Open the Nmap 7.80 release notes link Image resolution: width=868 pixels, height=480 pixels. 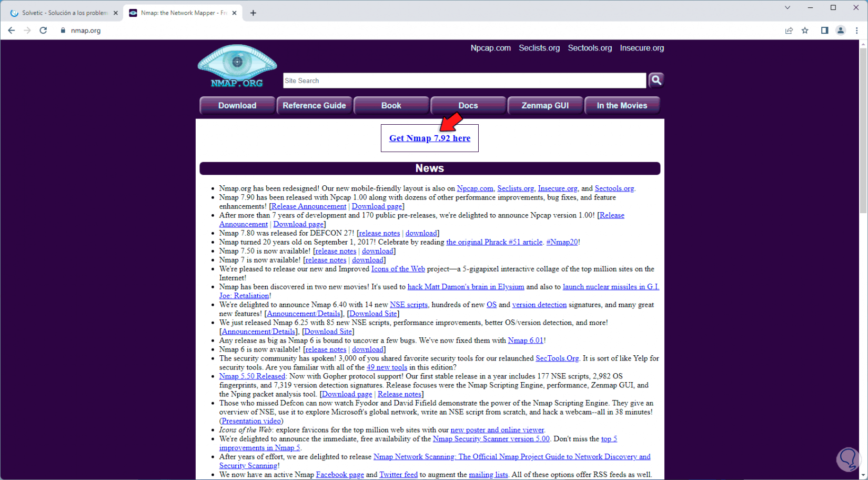pyautogui.click(x=379, y=233)
